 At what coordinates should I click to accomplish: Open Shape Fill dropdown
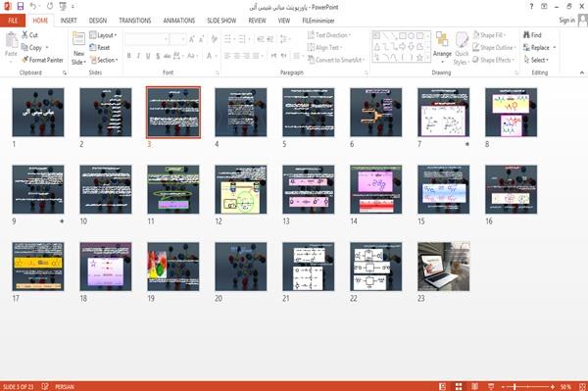pyautogui.click(x=489, y=35)
